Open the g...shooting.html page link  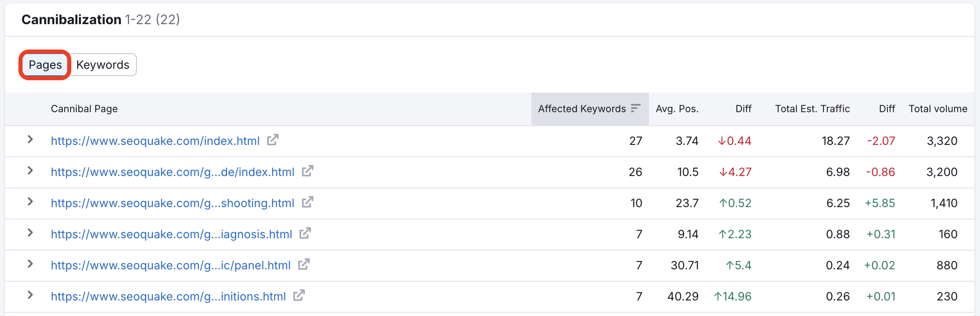172,203
